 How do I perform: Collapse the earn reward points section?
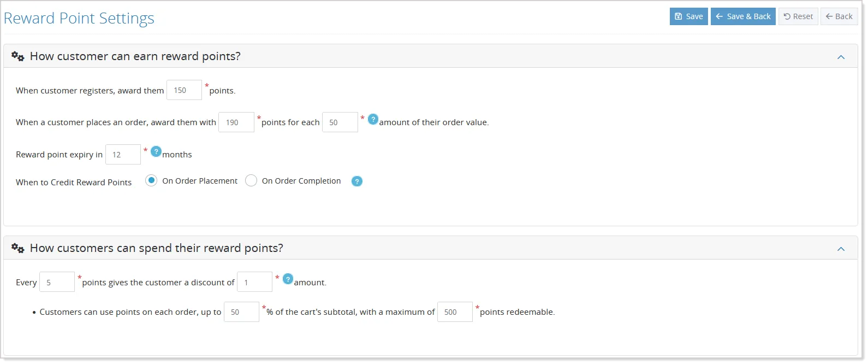[841, 57]
